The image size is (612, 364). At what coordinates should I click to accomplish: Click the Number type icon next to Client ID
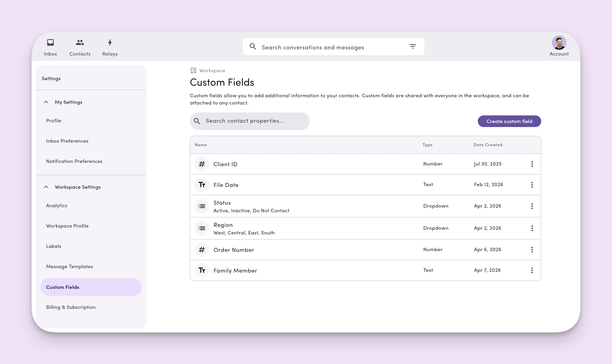[202, 164]
